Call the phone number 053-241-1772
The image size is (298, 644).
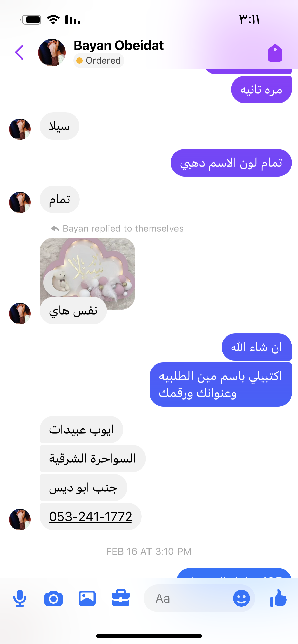pyautogui.click(x=91, y=517)
